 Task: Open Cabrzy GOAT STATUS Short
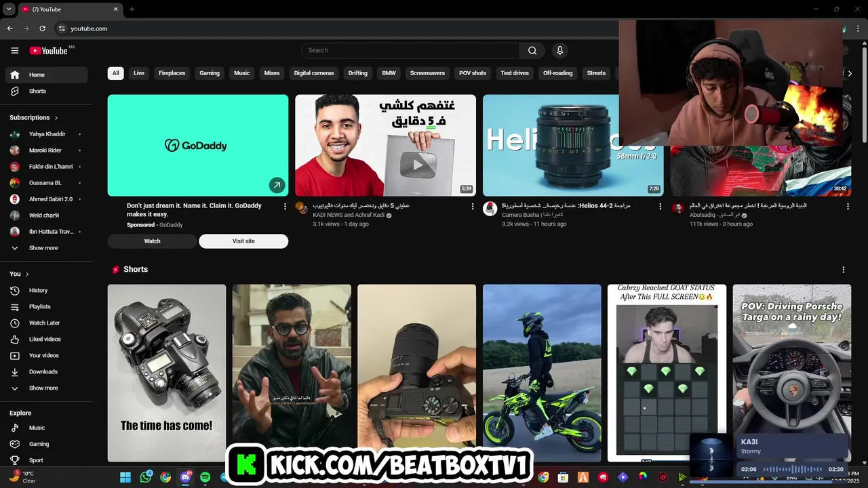[x=667, y=373]
